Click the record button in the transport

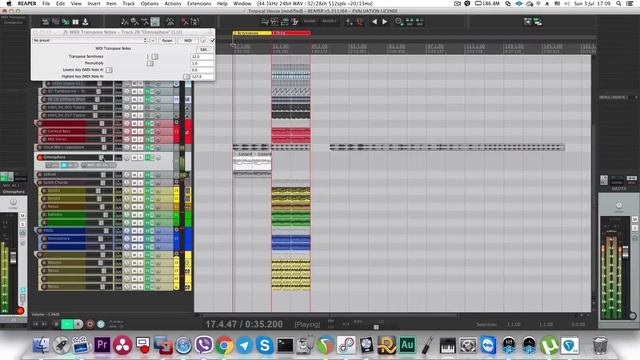pos(90,324)
